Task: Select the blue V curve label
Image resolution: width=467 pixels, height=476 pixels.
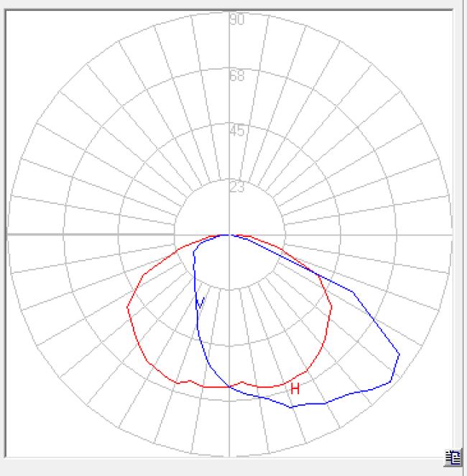Action: [200, 304]
